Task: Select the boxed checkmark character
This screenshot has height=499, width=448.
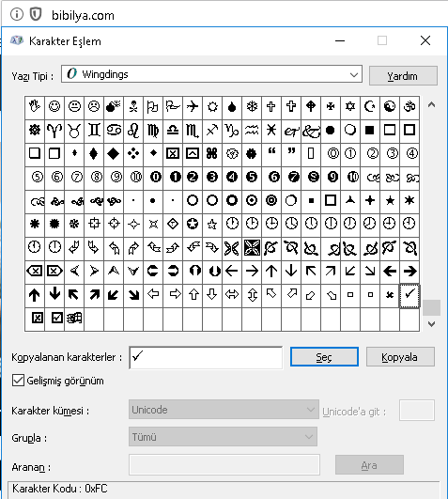Action: tap(54, 319)
